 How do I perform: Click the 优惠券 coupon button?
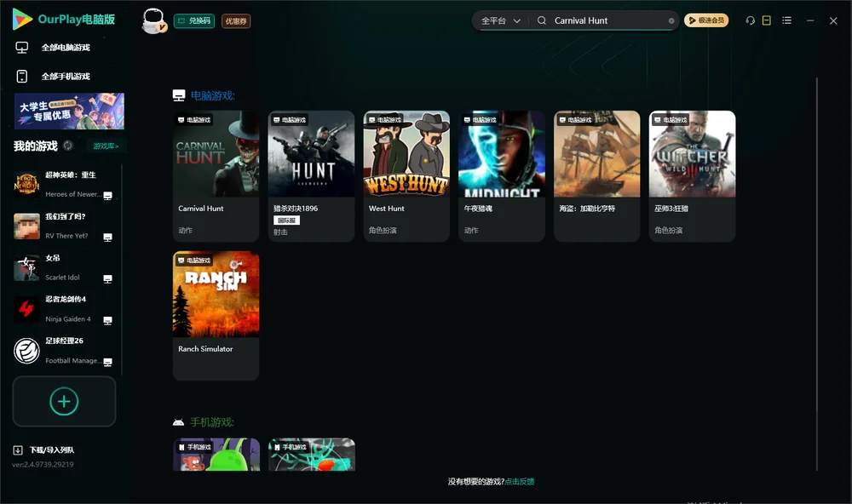click(236, 21)
